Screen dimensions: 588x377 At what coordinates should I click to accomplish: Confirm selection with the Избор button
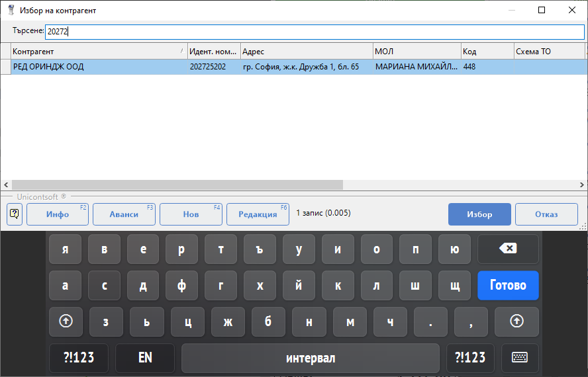[479, 214]
